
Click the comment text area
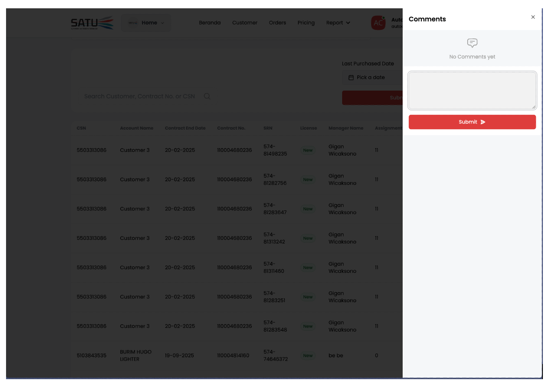point(472,90)
